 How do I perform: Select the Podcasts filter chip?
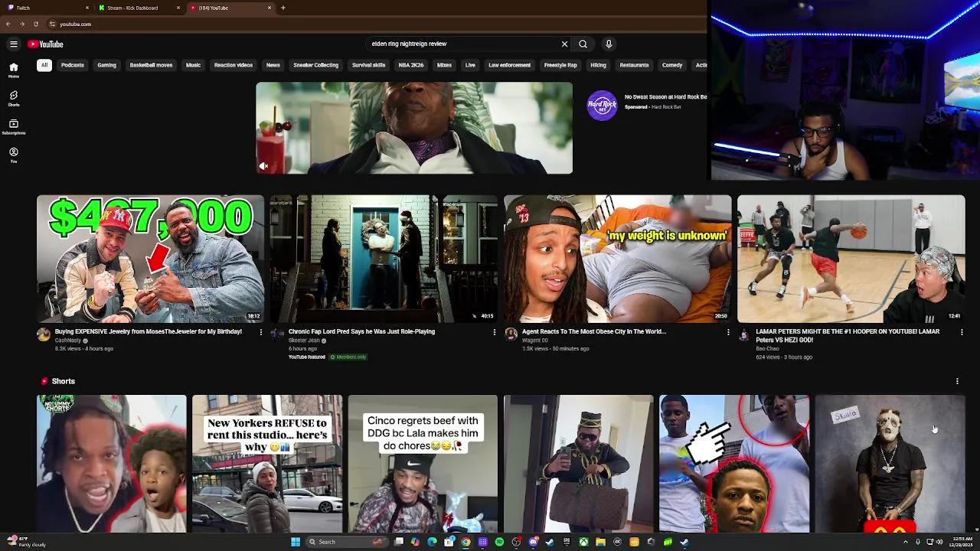[x=73, y=65]
